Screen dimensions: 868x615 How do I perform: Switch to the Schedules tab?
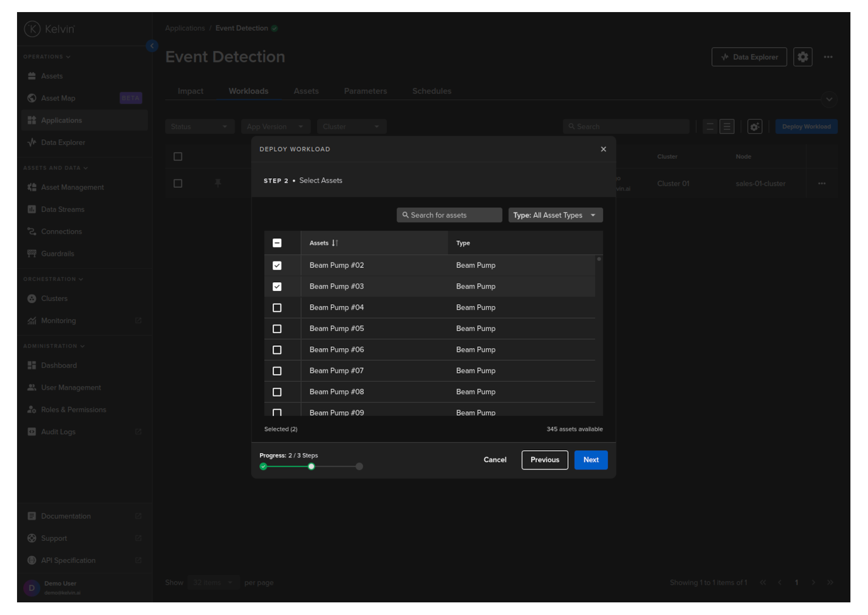(431, 91)
